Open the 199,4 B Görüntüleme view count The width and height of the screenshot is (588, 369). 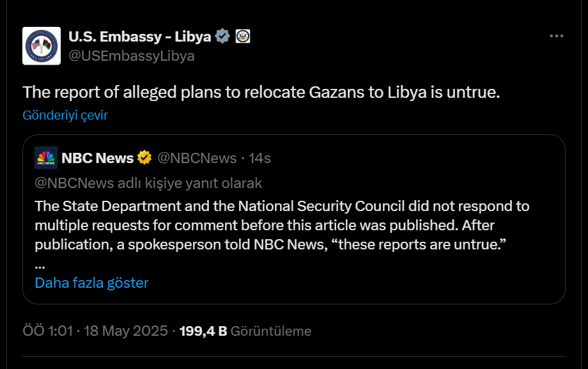pyautogui.click(x=245, y=331)
